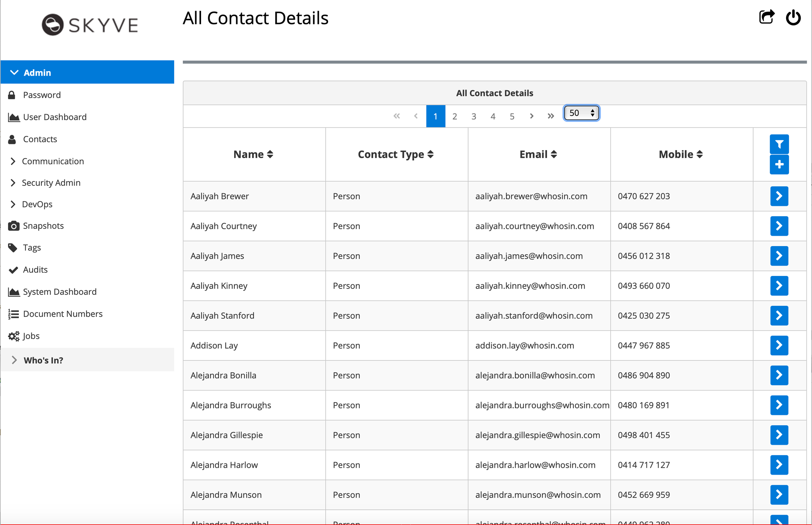Viewport: 812px width, 525px height.
Task: Open Jobs gears menu item
Action: tap(31, 336)
